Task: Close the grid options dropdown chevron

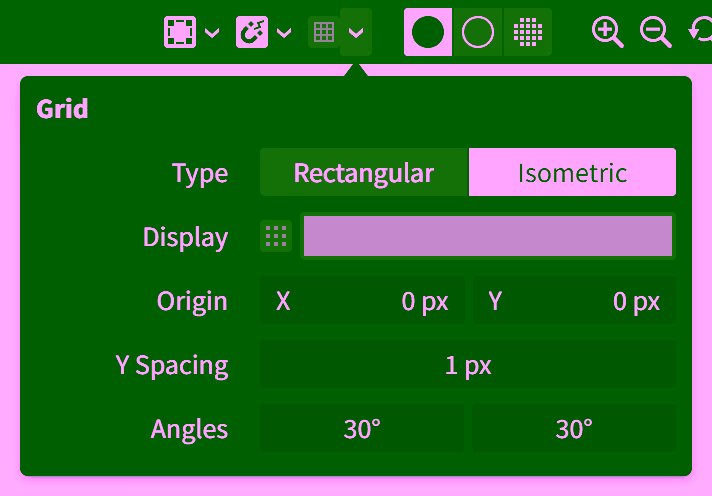Action: click(356, 32)
